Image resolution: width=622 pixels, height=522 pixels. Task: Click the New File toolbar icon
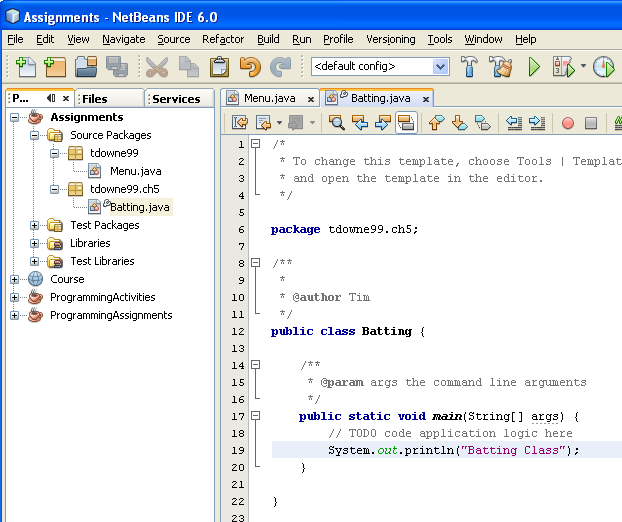point(25,67)
